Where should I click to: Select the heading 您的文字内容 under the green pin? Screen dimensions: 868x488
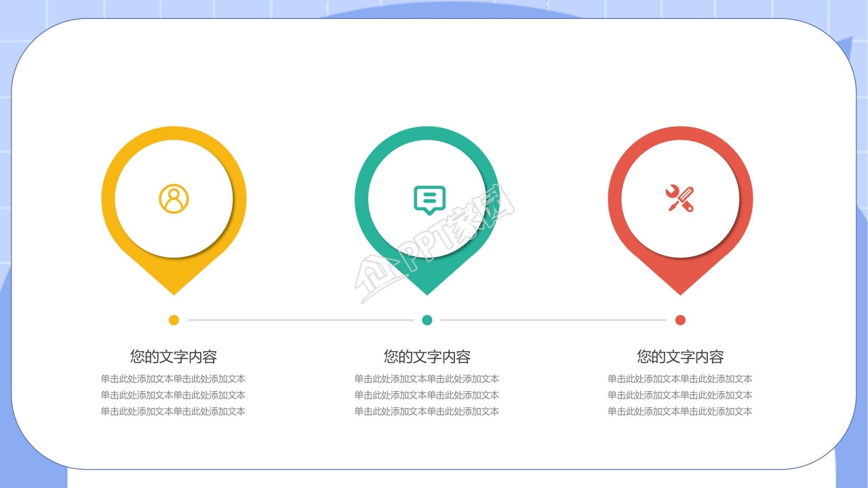coord(427,357)
